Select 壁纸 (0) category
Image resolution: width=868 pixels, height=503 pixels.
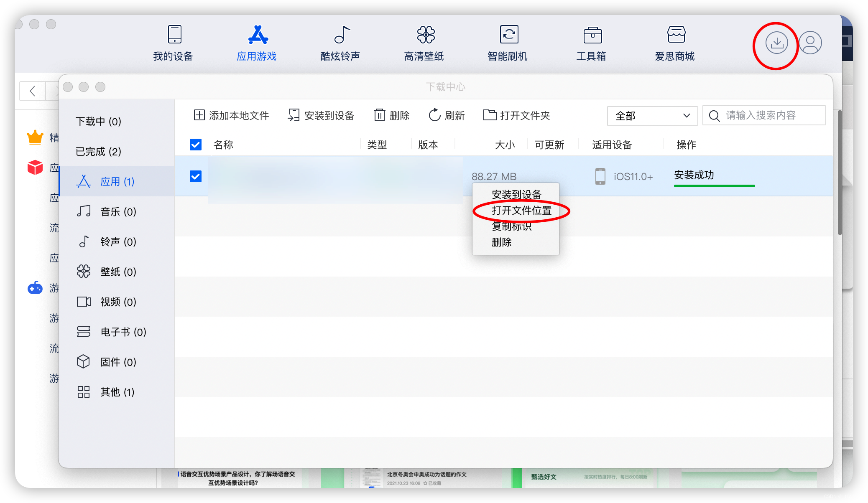(x=117, y=272)
